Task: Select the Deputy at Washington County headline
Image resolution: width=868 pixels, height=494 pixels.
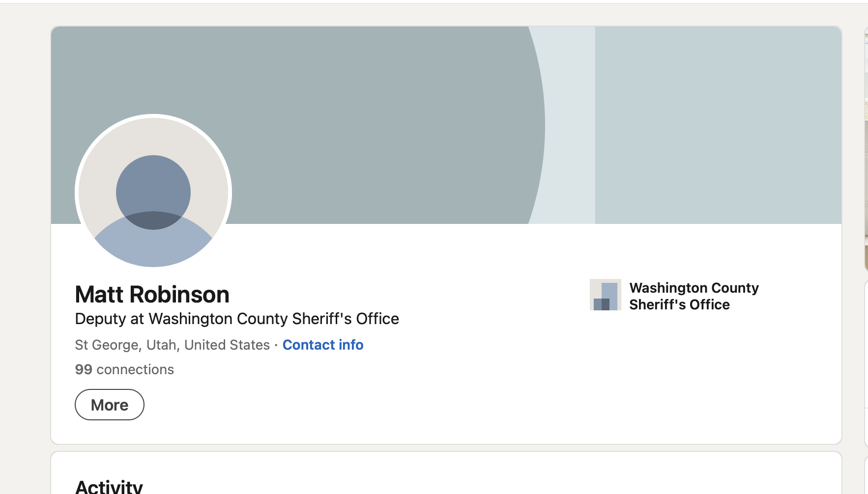Action: tap(237, 319)
